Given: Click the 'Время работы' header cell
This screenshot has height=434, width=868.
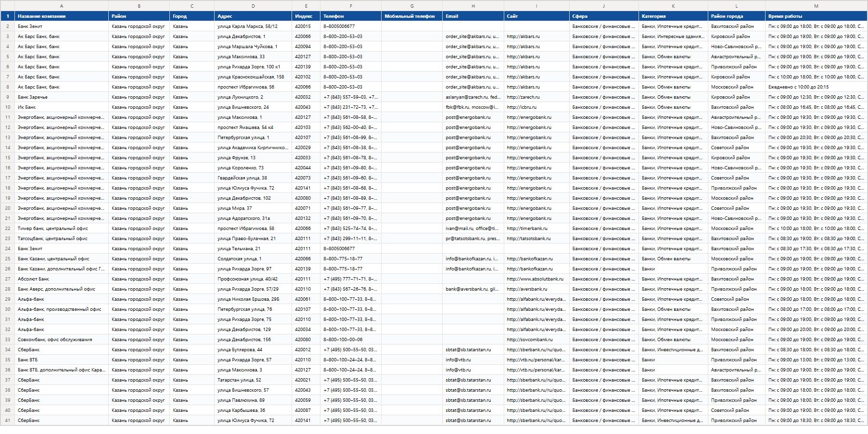Looking at the screenshot, I should (x=816, y=16).
